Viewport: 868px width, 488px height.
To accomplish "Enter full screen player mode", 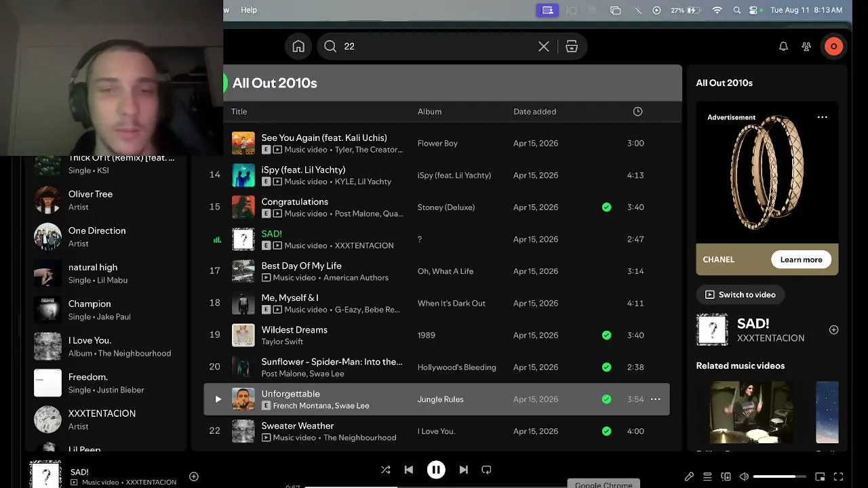I will click(838, 476).
